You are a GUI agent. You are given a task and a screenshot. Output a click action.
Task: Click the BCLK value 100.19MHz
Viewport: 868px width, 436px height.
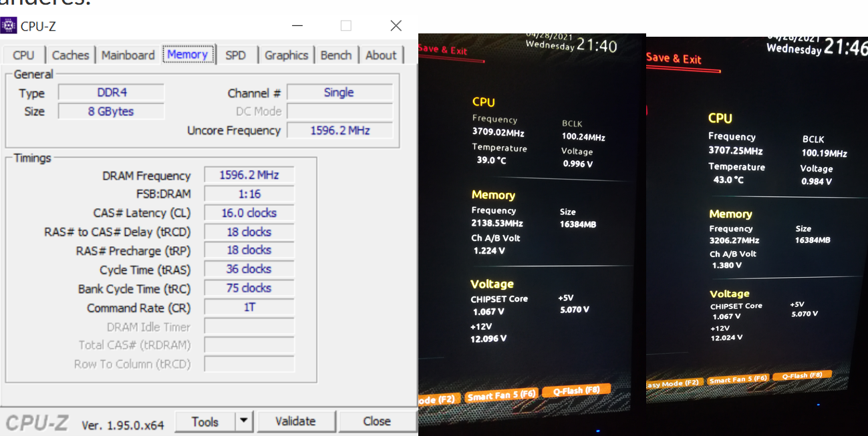pos(825,153)
